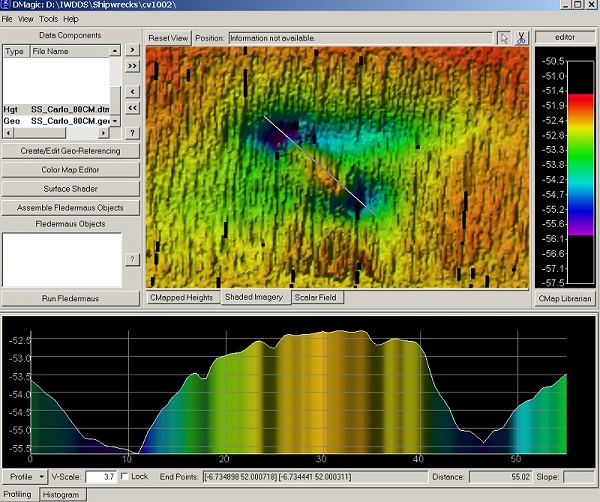Move all components left with double arrow
The image size is (600, 502).
[x=132, y=108]
